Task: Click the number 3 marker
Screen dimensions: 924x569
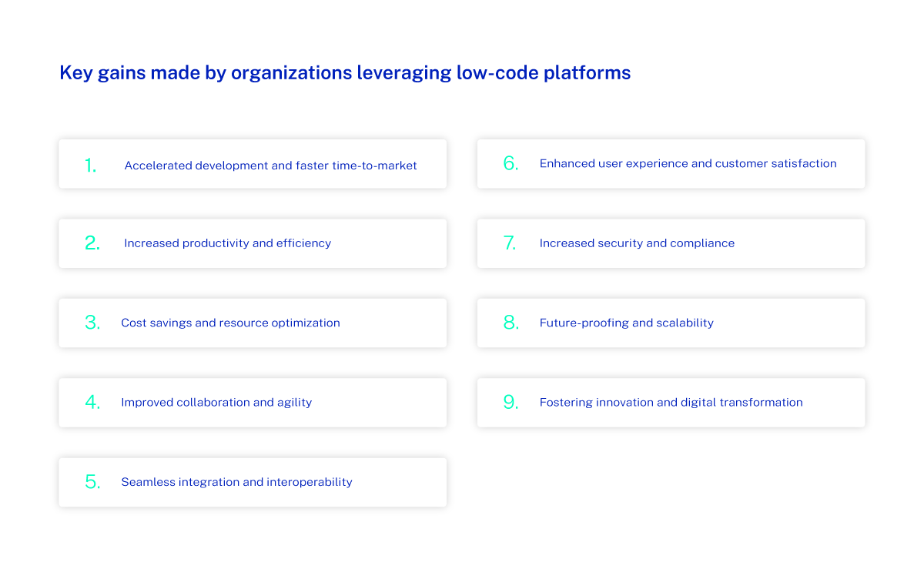Action: [x=92, y=323]
